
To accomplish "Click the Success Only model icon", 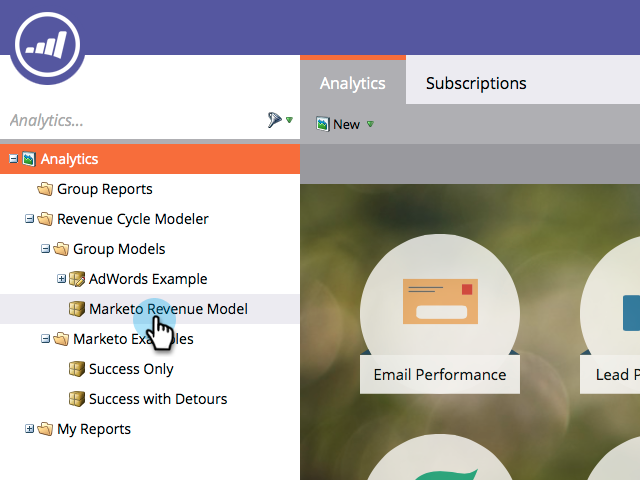I will pyautogui.click(x=77, y=369).
